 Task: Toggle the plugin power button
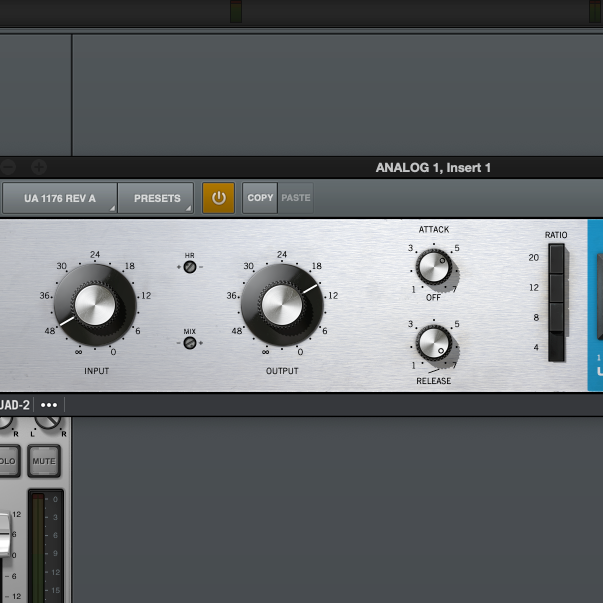pos(218,198)
